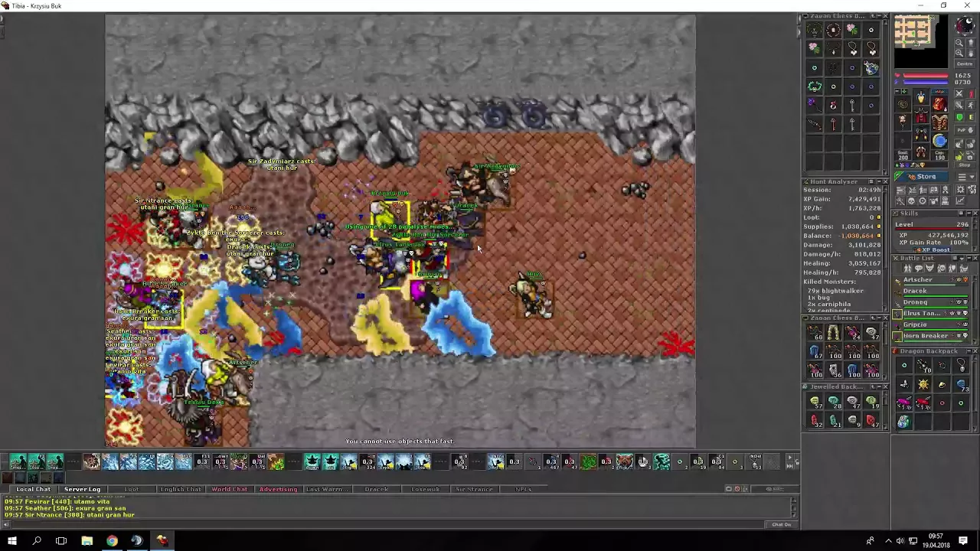The image size is (980, 551).
Task: Click the minimap compass rose
Action: [965, 24]
